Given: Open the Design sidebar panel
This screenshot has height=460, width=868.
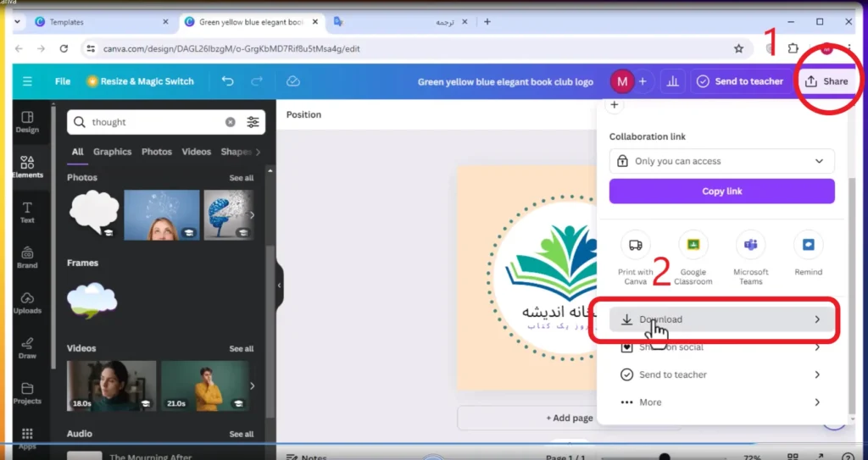Looking at the screenshot, I should (27, 122).
